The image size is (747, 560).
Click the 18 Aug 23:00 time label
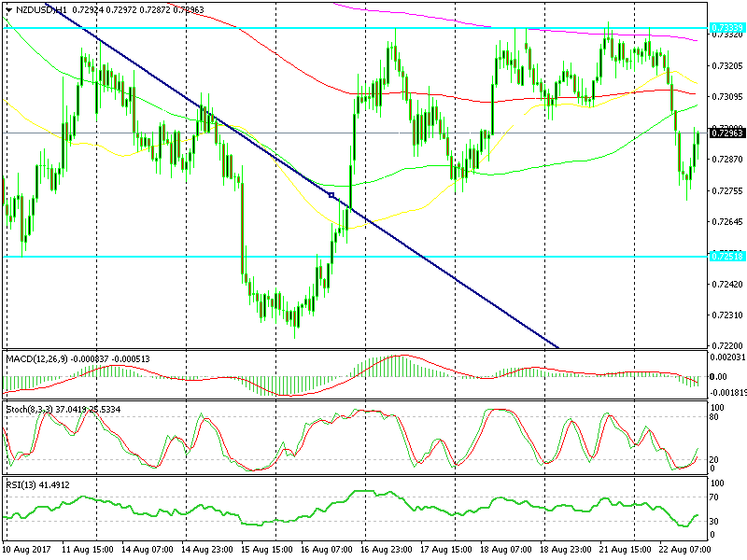coord(566,550)
